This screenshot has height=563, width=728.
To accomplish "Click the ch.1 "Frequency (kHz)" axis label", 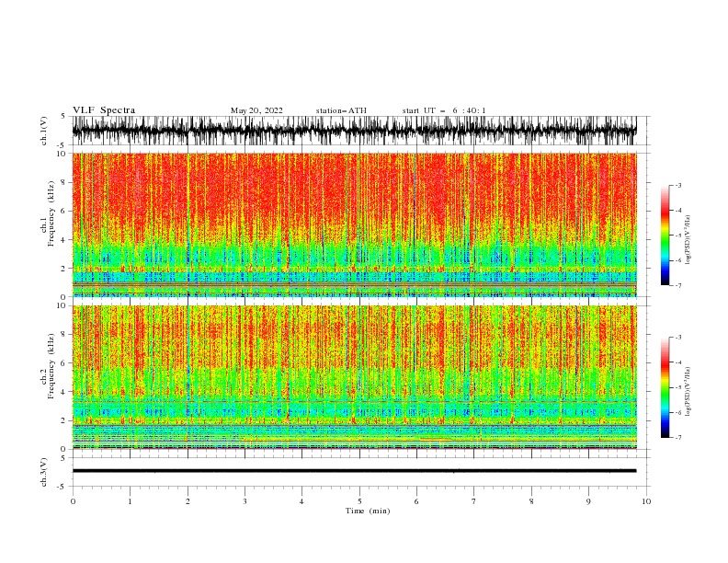I will (x=51, y=213).
